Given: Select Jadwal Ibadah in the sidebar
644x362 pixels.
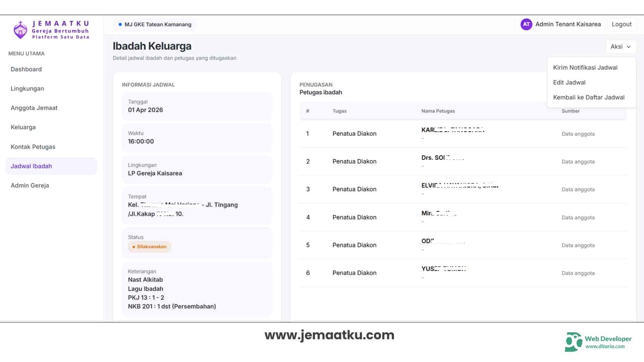Looking at the screenshot, I should tap(31, 166).
